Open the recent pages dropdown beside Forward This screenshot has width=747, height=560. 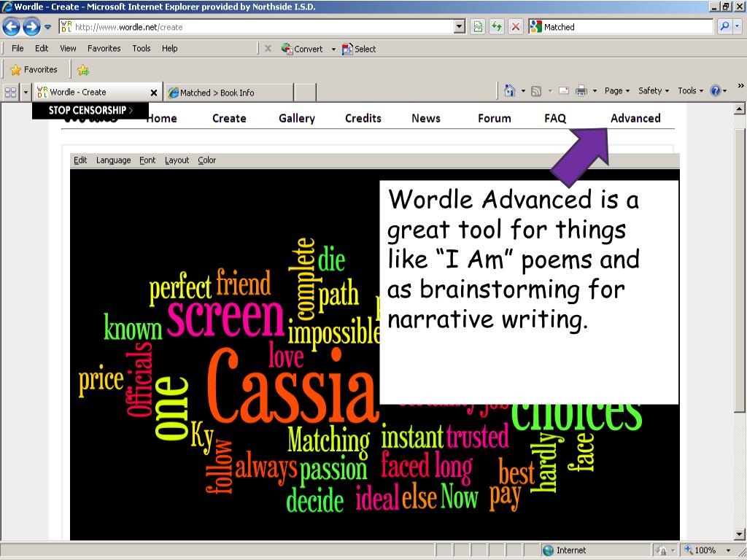tap(47, 27)
